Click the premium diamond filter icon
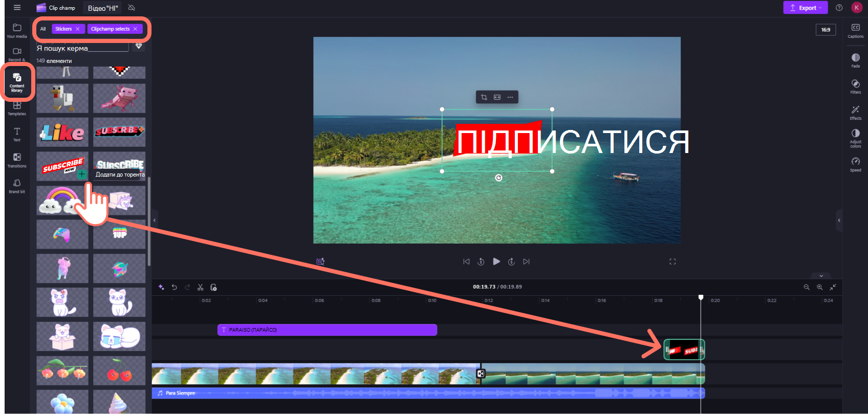Viewport: 868px width, 414px height. click(139, 46)
